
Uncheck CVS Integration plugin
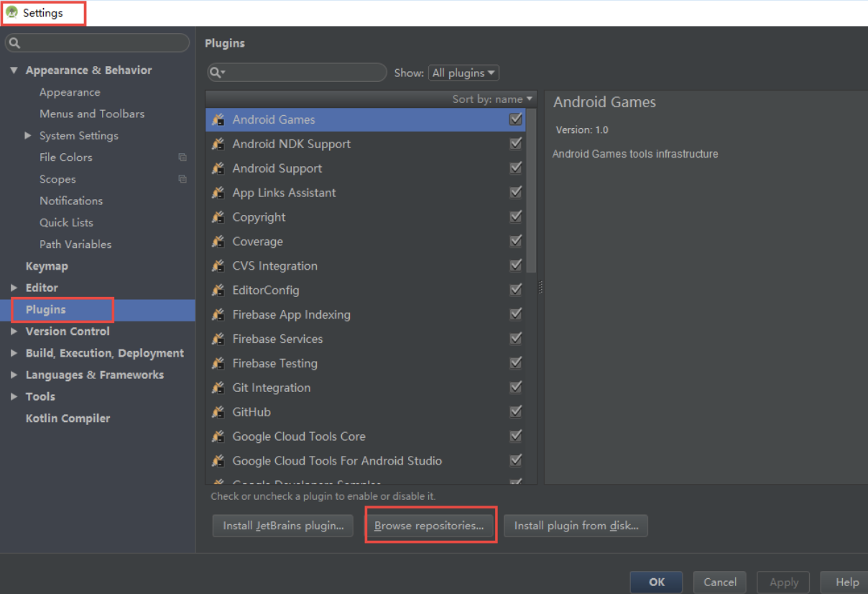515,266
